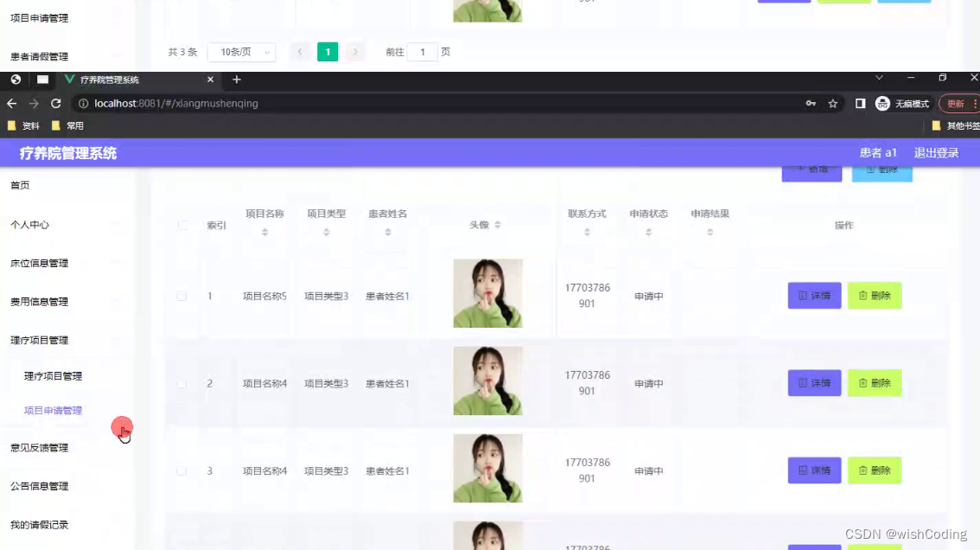Viewport: 980px width, 550px height.
Task: Reload the current page
Action: coord(55,103)
